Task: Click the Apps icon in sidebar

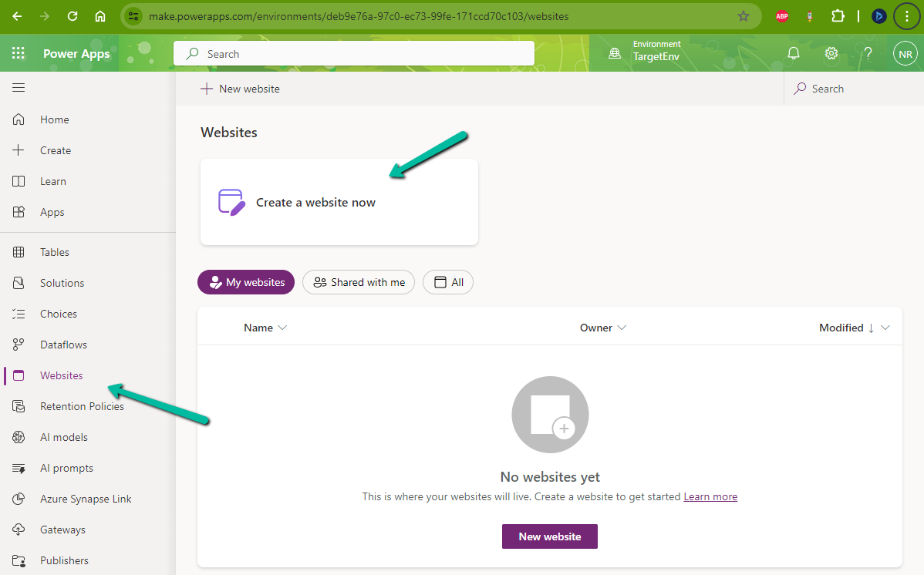Action: click(x=19, y=212)
